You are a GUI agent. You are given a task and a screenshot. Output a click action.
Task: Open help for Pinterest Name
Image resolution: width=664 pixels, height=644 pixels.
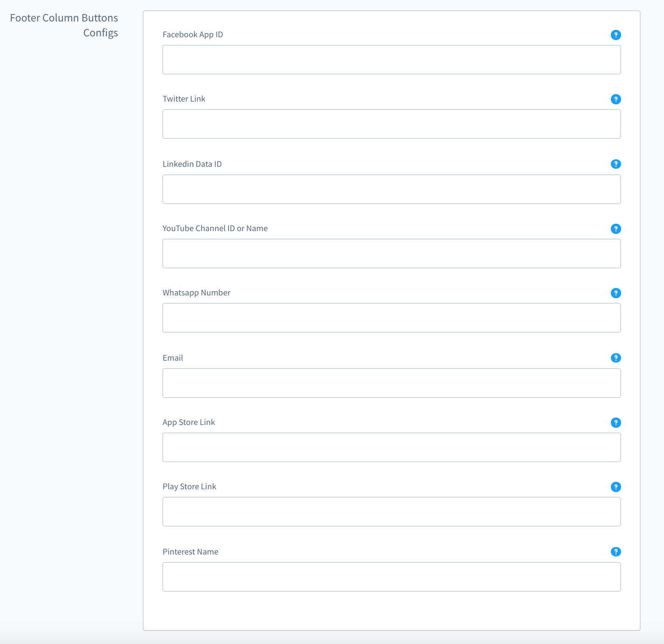[x=616, y=552]
